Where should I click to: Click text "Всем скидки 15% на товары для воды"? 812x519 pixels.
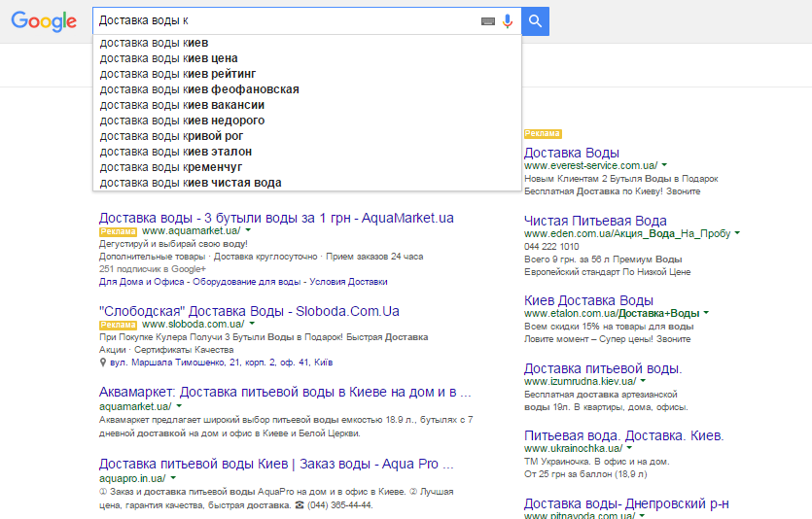(609, 327)
